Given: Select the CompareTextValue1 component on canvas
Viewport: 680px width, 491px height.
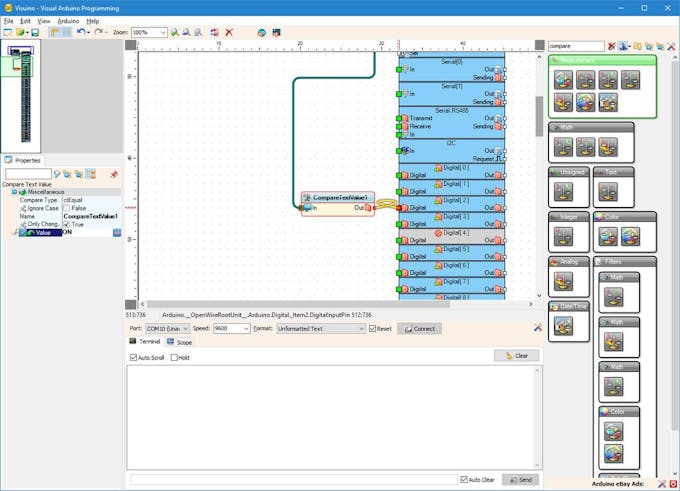Looking at the screenshot, I should pos(337,198).
